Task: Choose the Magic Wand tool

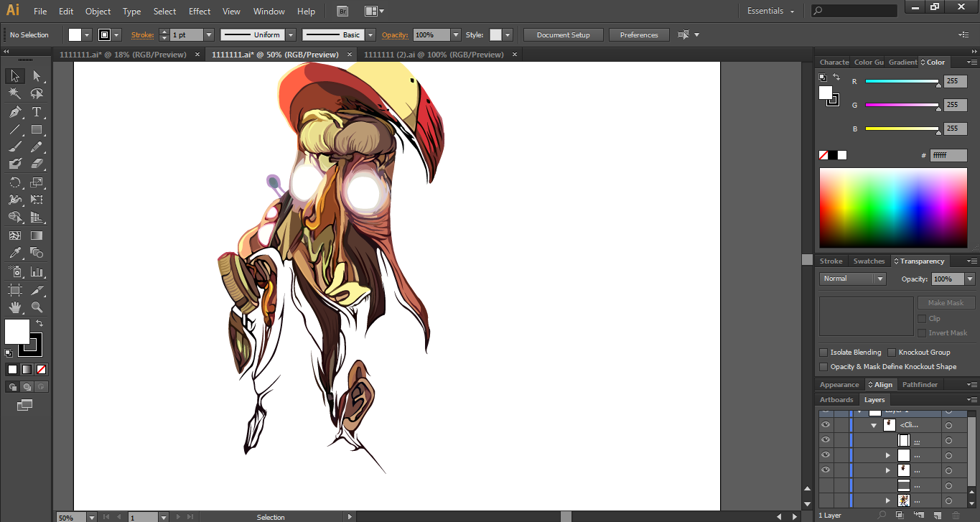Action: 14,93
